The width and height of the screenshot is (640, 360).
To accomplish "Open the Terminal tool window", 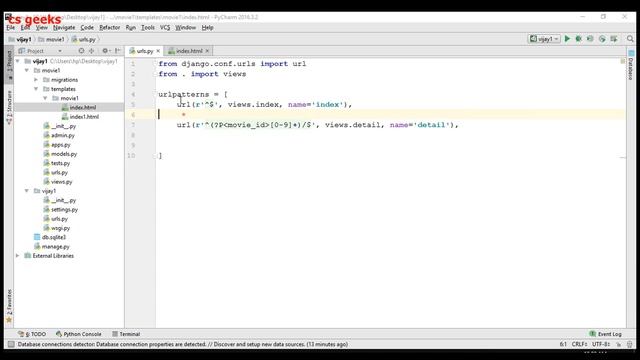I will (x=126, y=334).
